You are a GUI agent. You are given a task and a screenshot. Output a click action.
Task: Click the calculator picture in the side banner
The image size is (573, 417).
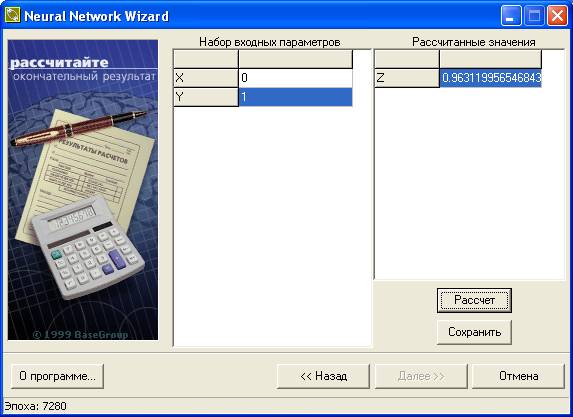pyautogui.click(x=88, y=248)
